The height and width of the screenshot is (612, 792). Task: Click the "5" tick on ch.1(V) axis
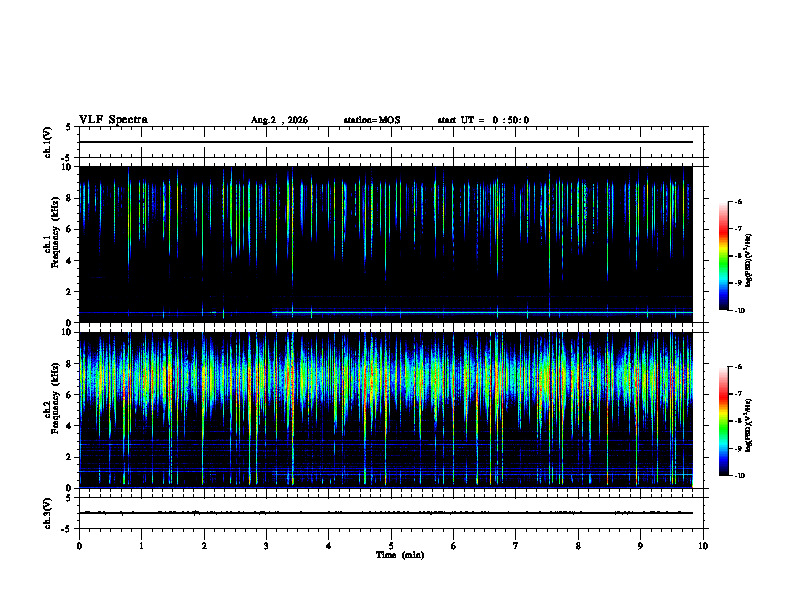point(69,128)
